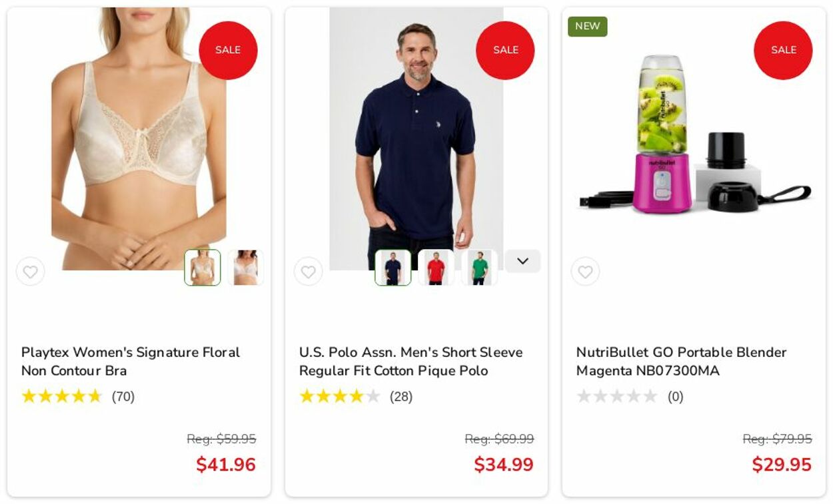View polo shirt star rating reviews (28)
Image resolution: width=833 pixels, height=504 pixels.
pyautogui.click(x=356, y=397)
